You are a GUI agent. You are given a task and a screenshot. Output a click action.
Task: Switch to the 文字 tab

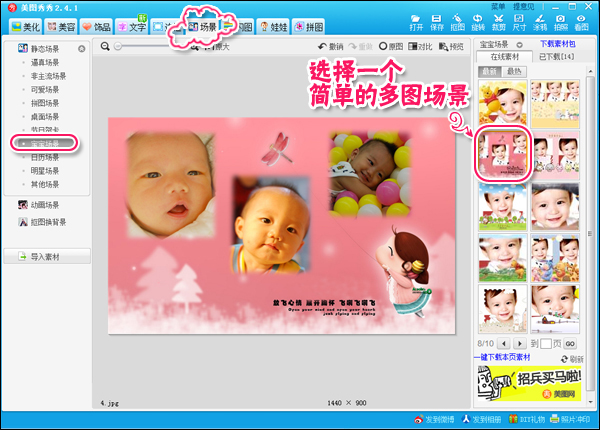pos(132,26)
